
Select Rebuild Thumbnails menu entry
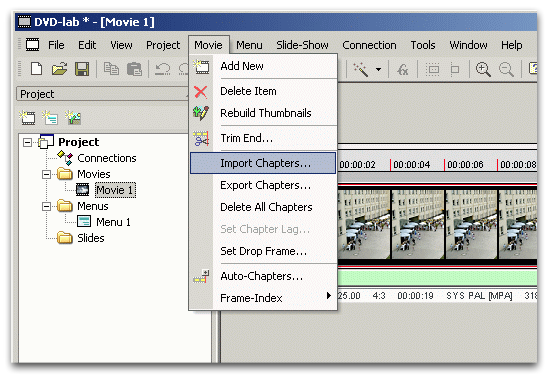263,113
